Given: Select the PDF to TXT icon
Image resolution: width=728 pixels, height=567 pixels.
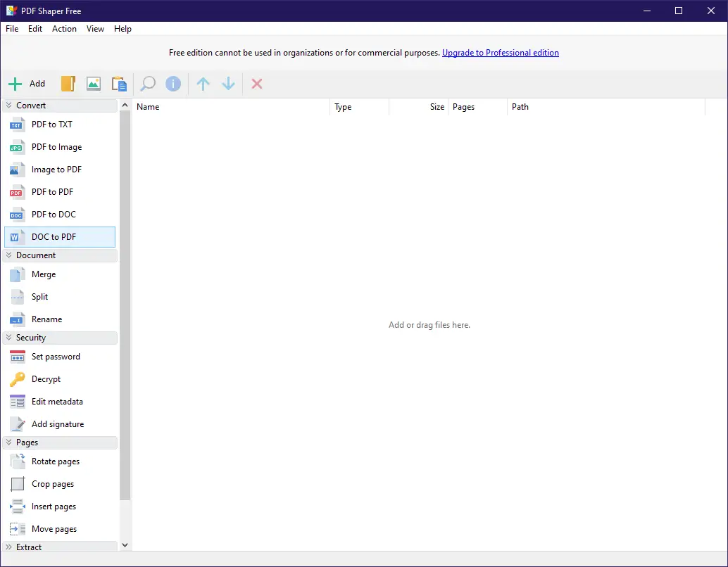Looking at the screenshot, I should click(17, 125).
